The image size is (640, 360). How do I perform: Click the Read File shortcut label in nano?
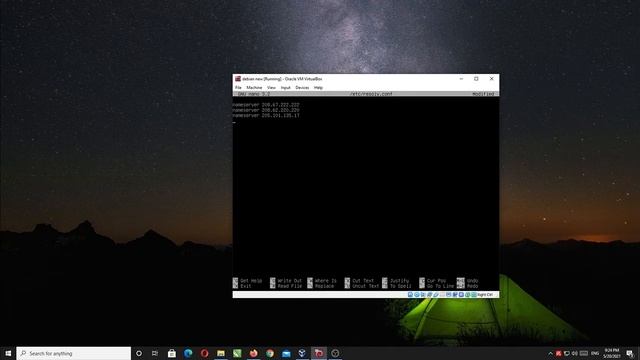(x=289, y=286)
